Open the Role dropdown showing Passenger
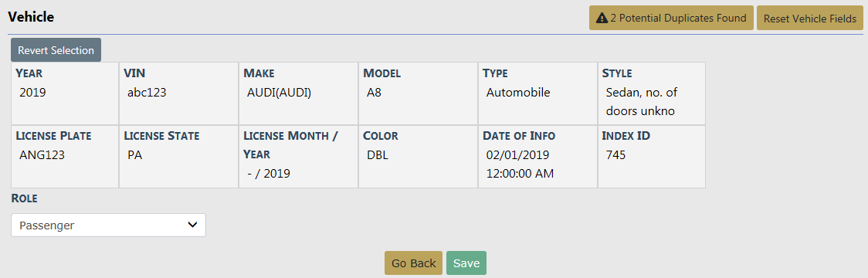The width and height of the screenshot is (868, 278). [108, 225]
